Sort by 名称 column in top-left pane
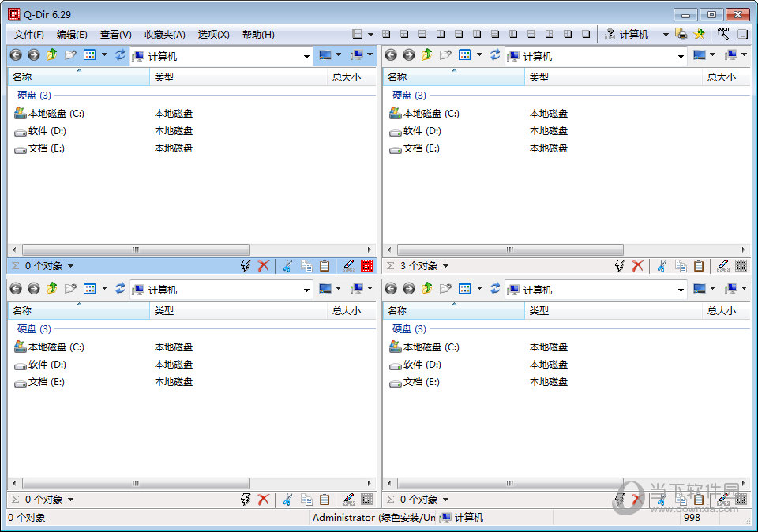This screenshot has width=758, height=532. pyautogui.click(x=79, y=77)
